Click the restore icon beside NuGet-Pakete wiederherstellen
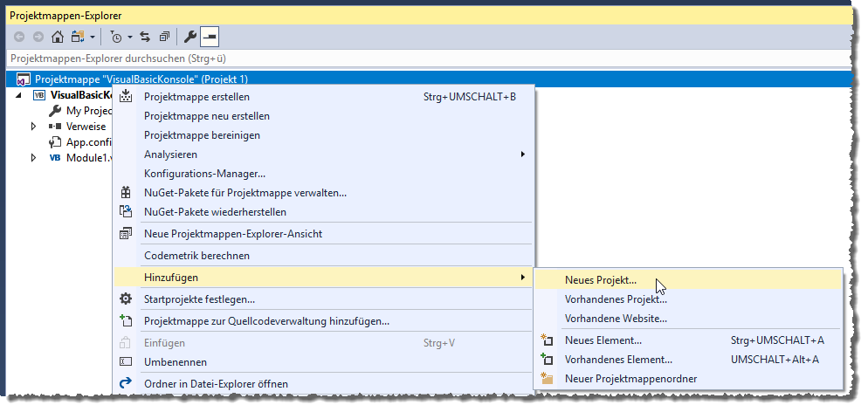Image resolution: width=868 pixels, height=412 pixels. pos(127,211)
